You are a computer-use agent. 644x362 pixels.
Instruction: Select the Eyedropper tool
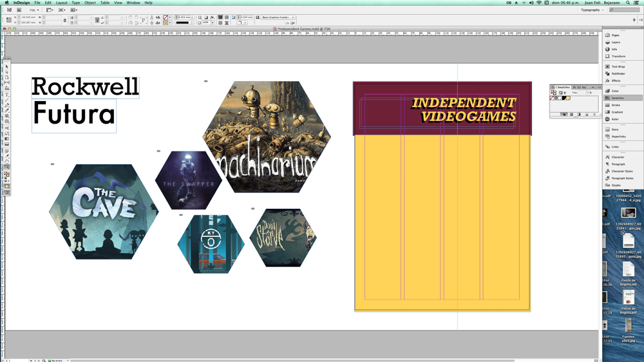[x=7, y=156]
